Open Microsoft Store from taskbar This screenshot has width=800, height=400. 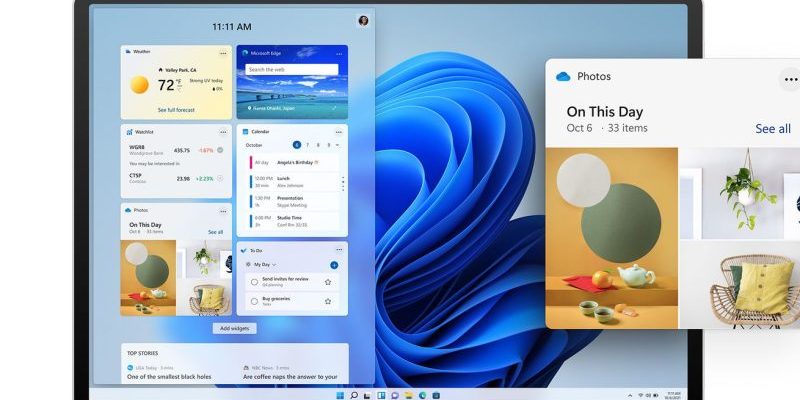436,395
